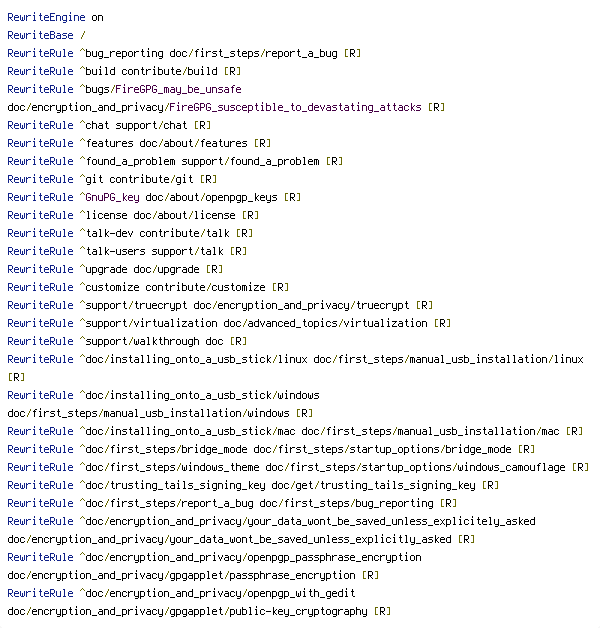
Task: Click the FireGPG_may_be_unsafe highlighted text
Action: click(x=183, y=89)
